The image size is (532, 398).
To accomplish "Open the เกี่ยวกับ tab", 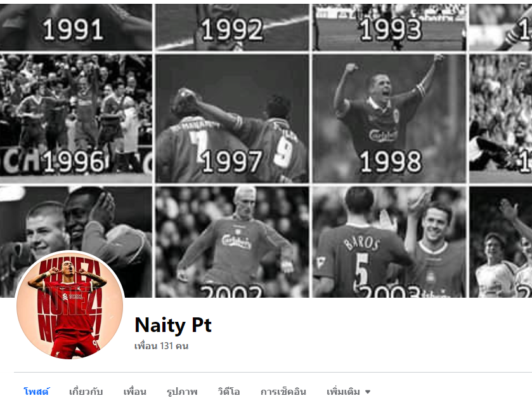I will coord(86,391).
